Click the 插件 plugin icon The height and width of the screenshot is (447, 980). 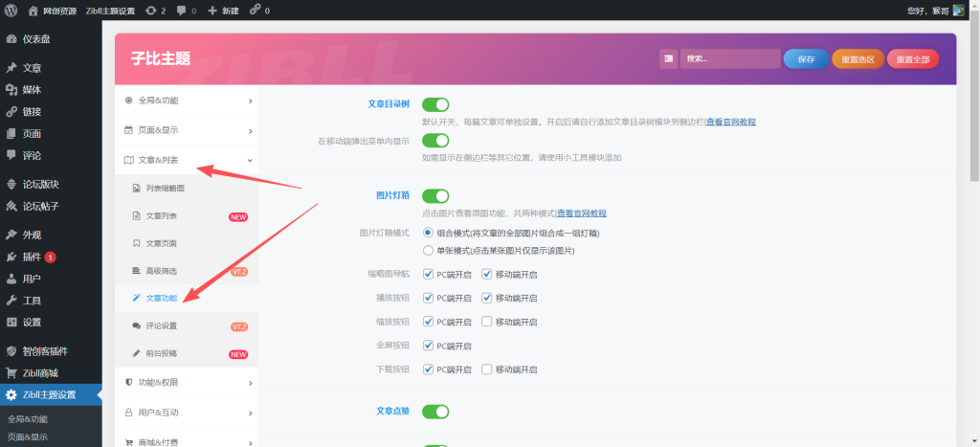tap(11, 257)
